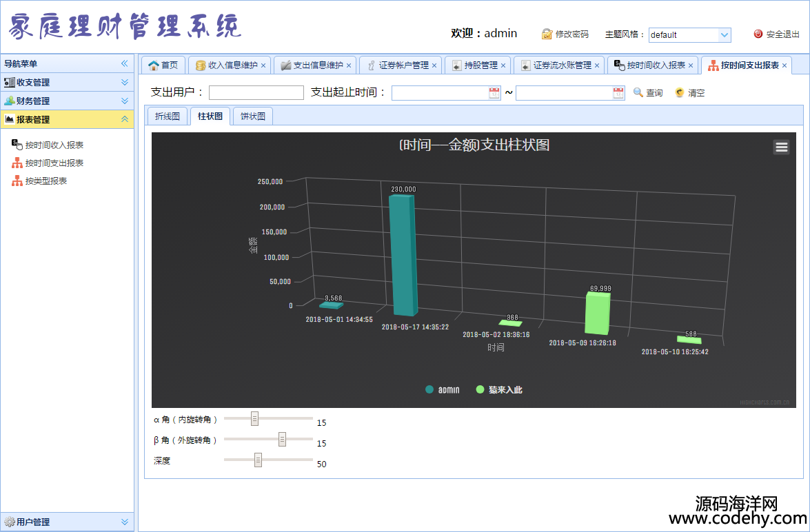The width and height of the screenshot is (810, 532).
Task: Show the 折线图 chart tab
Action: click(x=168, y=116)
